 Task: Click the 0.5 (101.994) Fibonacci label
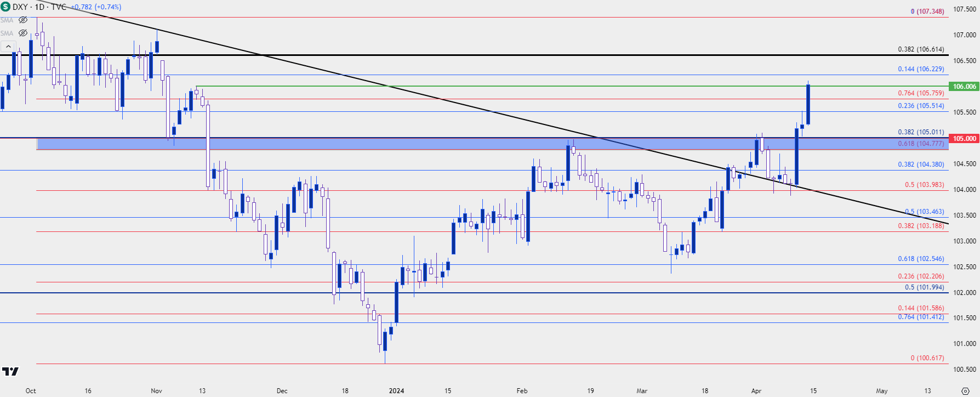click(x=925, y=287)
